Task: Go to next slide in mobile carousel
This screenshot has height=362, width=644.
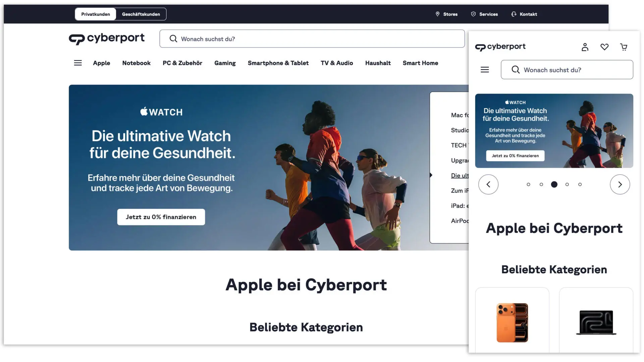Action: [620, 184]
